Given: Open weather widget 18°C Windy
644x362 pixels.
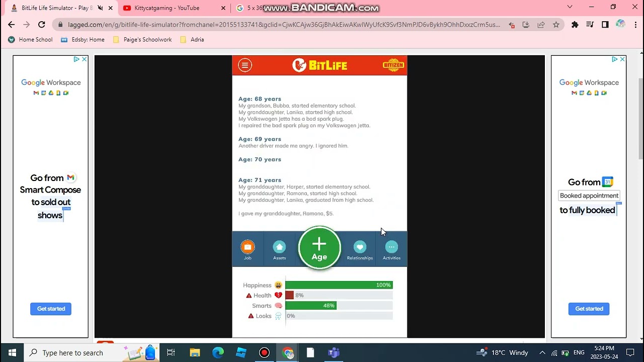Looking at the screenshot, I should tap(502, 352).
